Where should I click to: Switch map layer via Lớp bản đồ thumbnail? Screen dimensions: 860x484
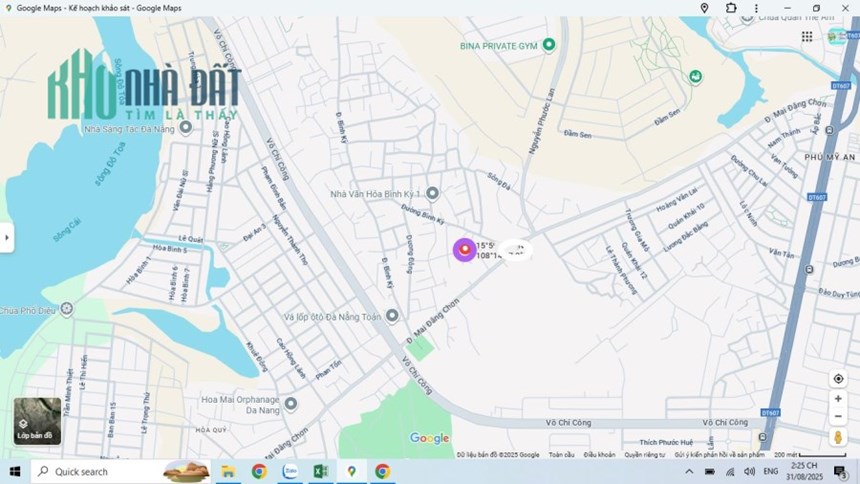(37, 421)
